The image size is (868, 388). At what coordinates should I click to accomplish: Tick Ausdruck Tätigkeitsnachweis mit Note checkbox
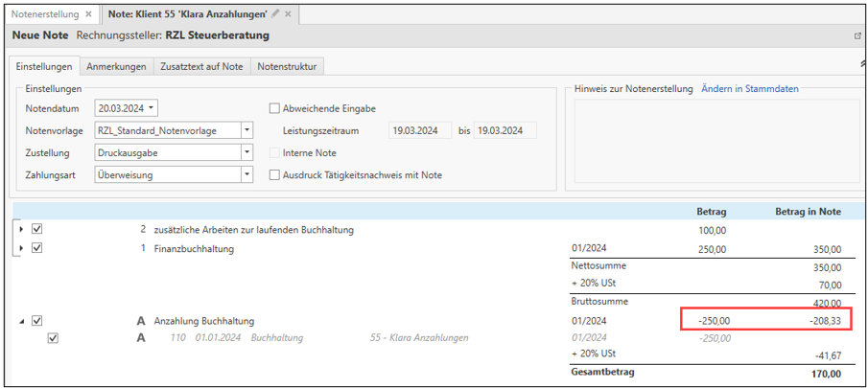[274, 175]
